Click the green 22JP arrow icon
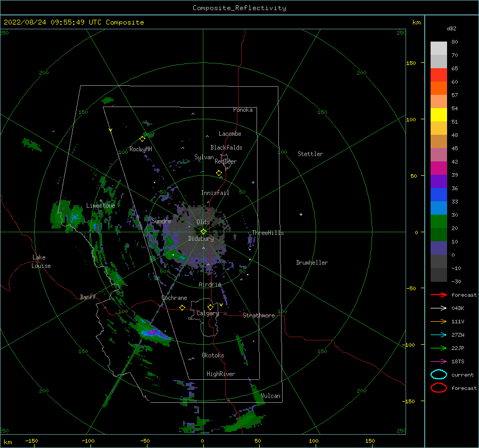The width and height of the screenshot is (479, 448). 439,348
